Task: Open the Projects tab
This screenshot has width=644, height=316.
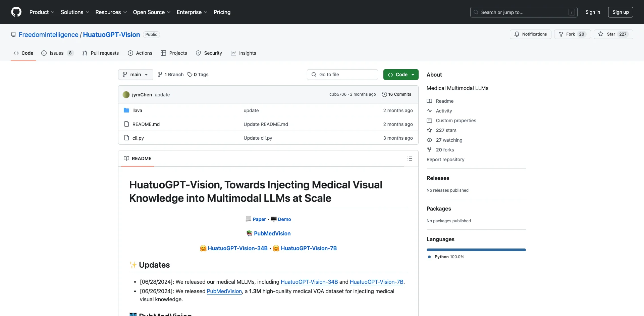Action: 174,53
